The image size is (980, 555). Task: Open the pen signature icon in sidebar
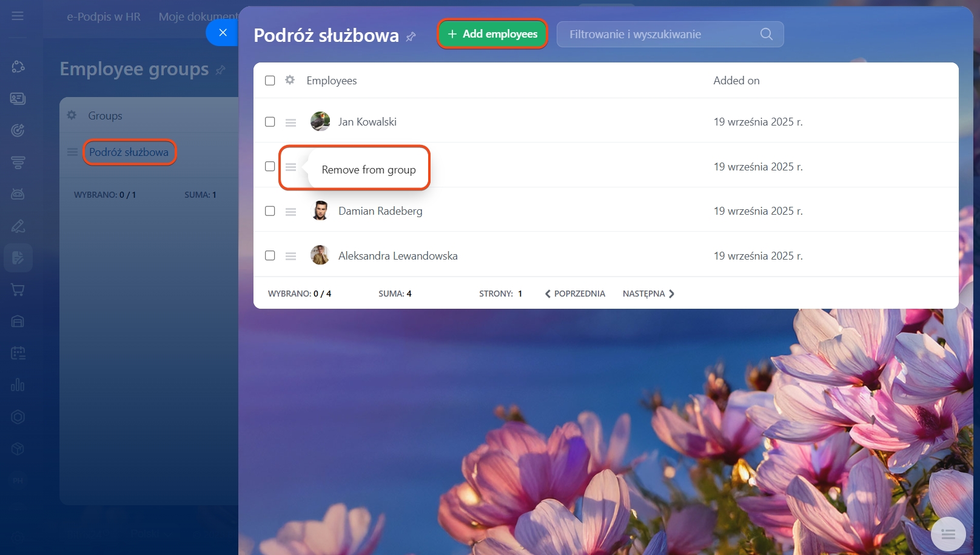18,226
